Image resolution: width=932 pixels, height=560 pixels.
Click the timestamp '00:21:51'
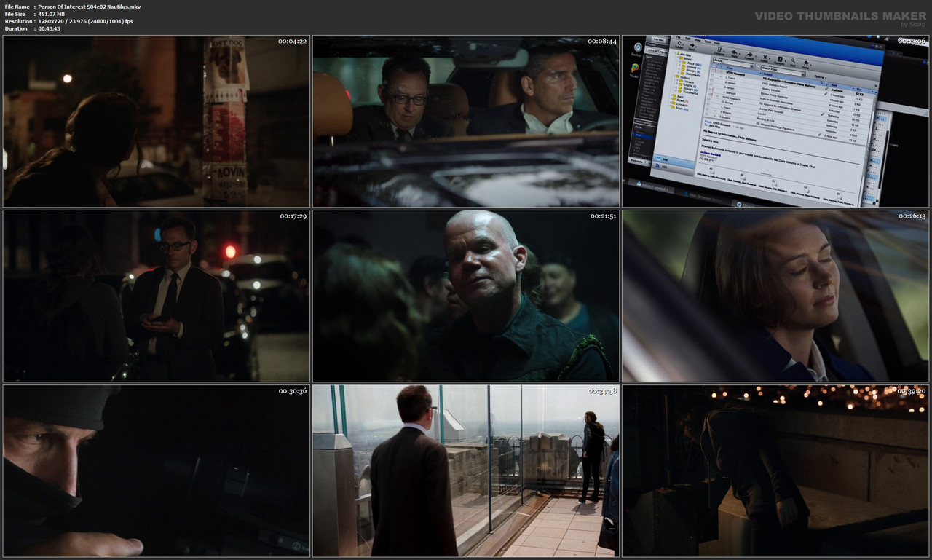(x=602, y=216)
